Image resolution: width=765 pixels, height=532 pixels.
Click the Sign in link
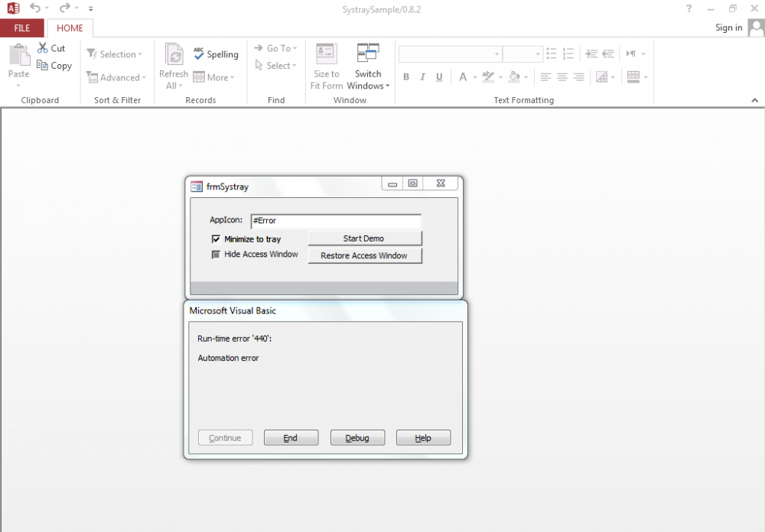[728, 28]
